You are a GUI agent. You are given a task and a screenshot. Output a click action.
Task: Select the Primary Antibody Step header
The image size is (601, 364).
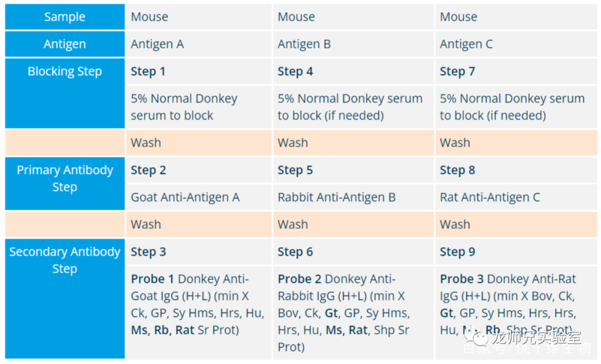(65, 179)
